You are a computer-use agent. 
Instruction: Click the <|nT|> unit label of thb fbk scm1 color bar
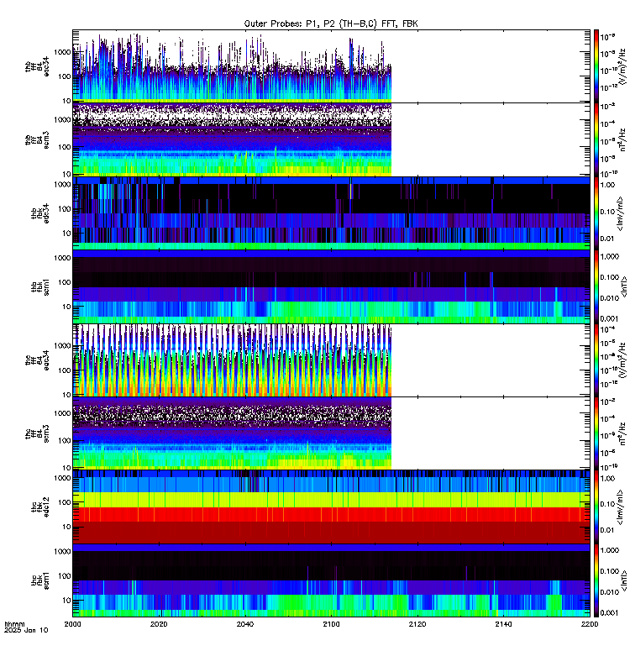[624, 286]
